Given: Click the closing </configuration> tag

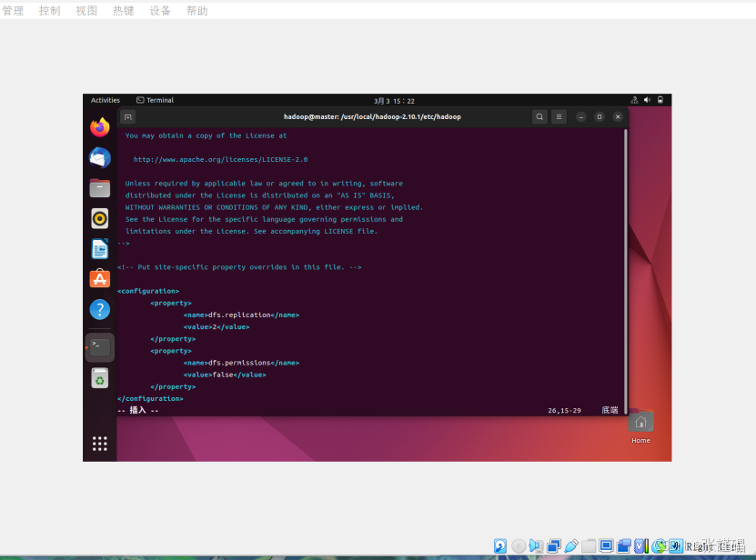Looking at the screenshot, I should click(150, 399).
